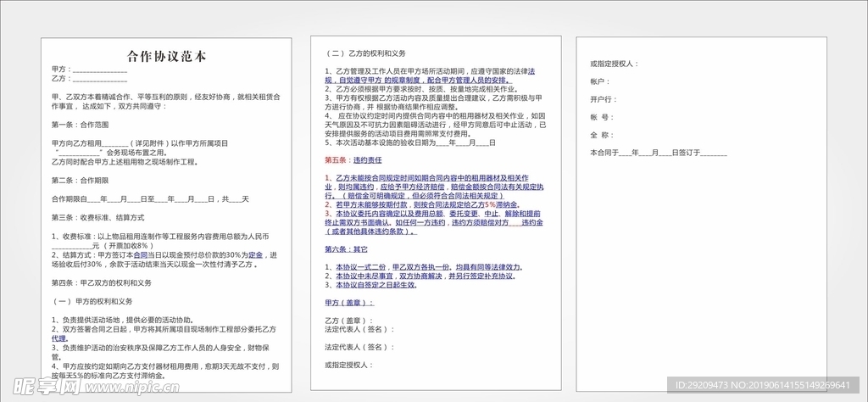Image resolution: width=868 pixels, height=402 pixels.
Task: Click the 帐 号： field label
Action: tap(602, 117)
